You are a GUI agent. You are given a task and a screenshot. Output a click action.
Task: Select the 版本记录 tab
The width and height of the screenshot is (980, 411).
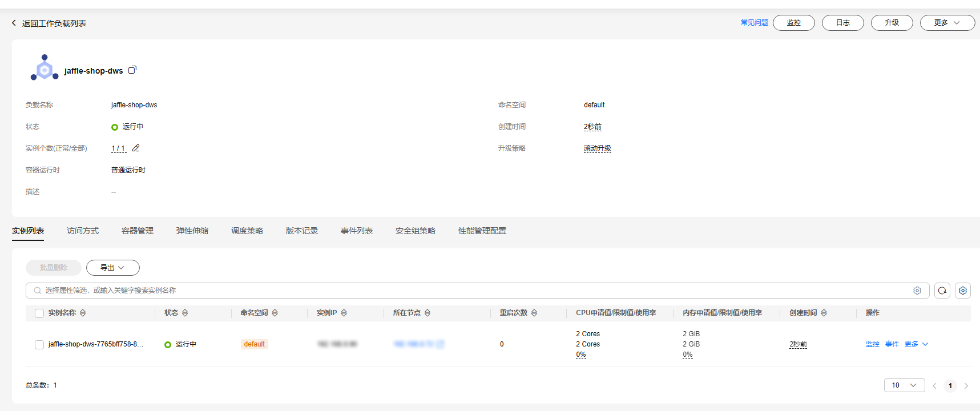302,231
